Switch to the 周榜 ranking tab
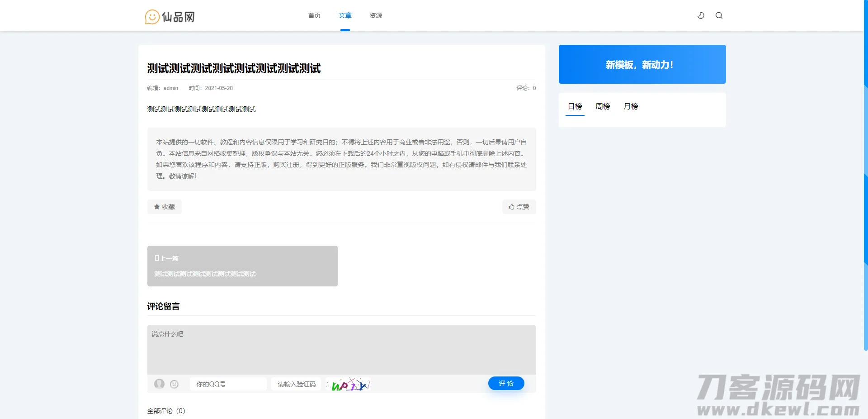The height and width of the screenshot is (419, 868). pos(602,106)
